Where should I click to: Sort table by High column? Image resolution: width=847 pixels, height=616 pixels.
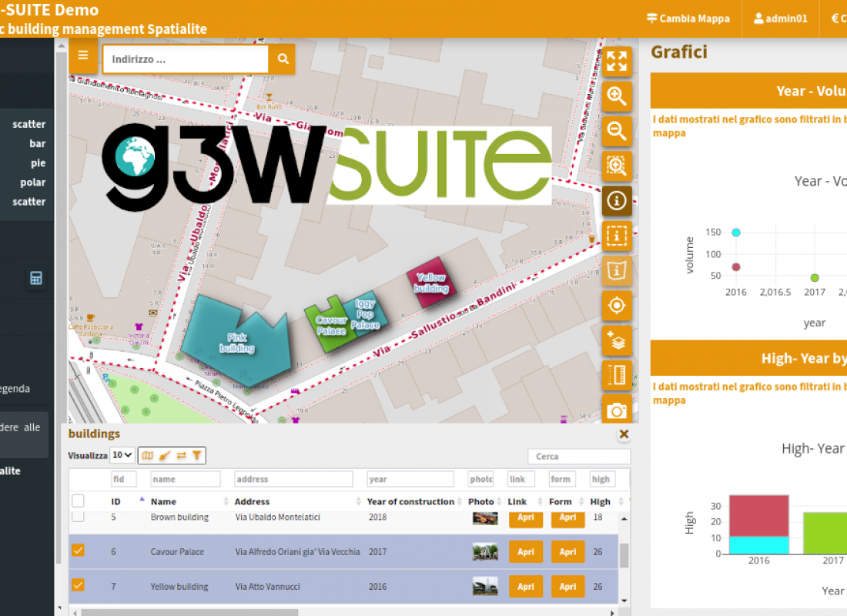tap(607, 501)
